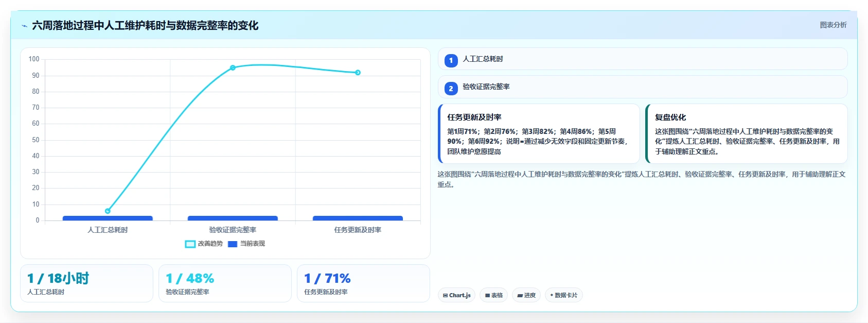The width and height of the screenshot is (868, 323).
Task: Click x-axis label 人工汇总耗时
Action: [108, 230]
